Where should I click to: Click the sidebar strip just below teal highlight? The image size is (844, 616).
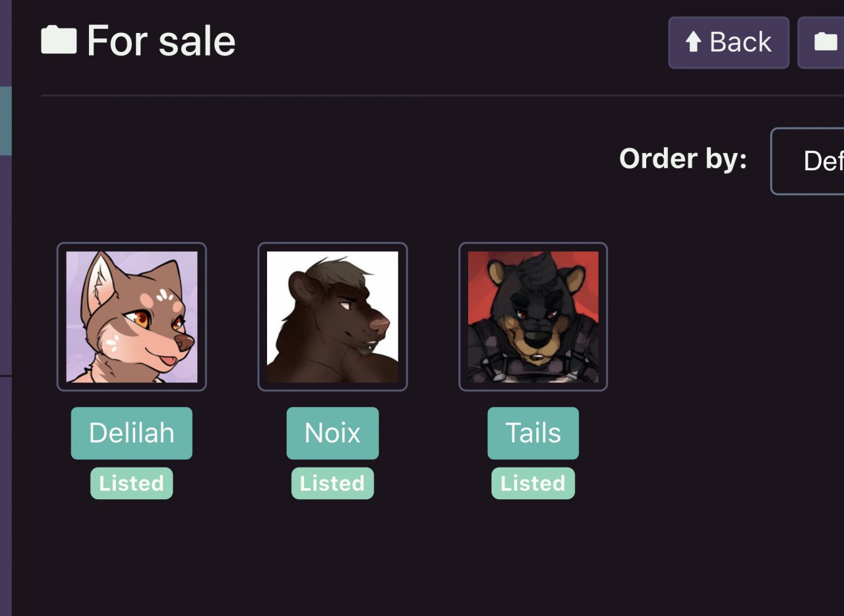point(5,264)
